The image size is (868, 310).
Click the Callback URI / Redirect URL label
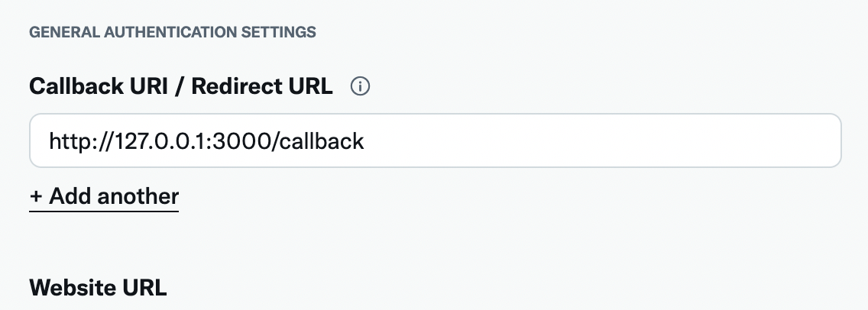[181, 86]
